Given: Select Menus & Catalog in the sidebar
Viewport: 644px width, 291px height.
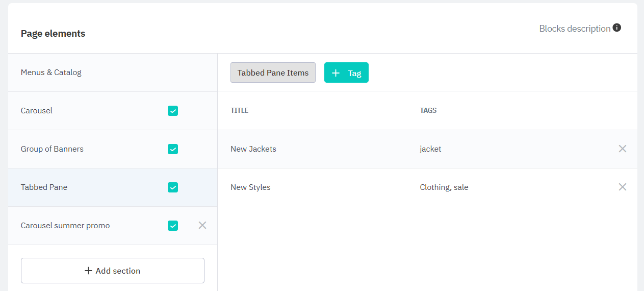Looking at the screenshot, I should click(51, 72).
